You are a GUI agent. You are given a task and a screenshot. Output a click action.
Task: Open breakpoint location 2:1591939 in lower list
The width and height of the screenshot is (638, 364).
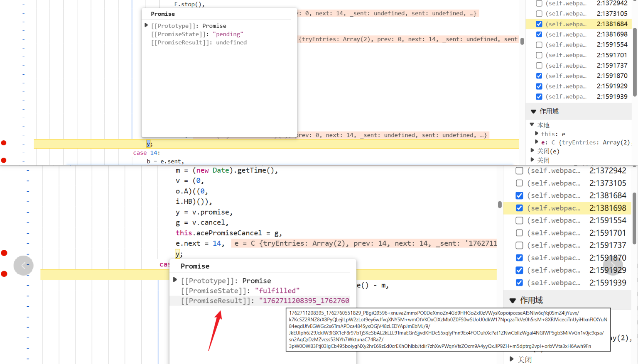tap(608, 283)
